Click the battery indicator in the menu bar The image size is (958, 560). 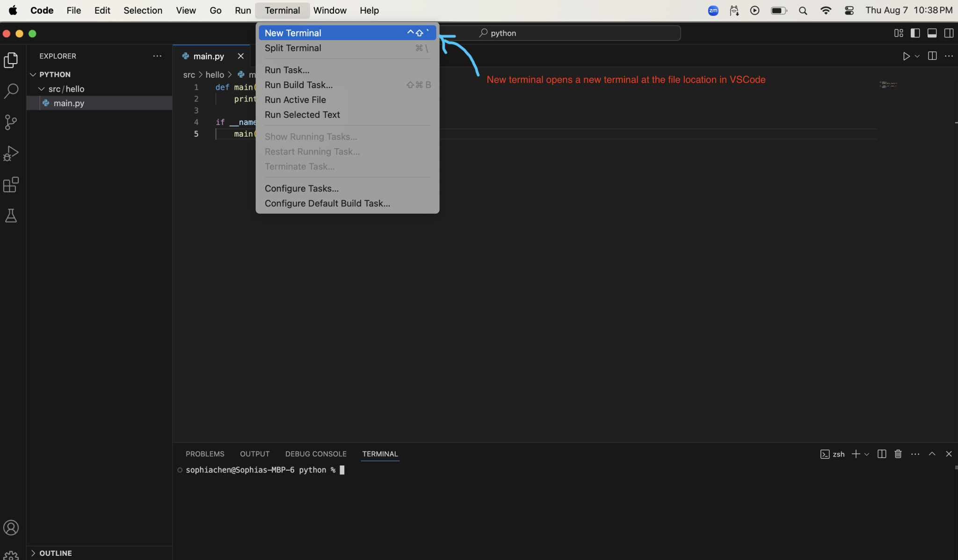tap(778, 10)
